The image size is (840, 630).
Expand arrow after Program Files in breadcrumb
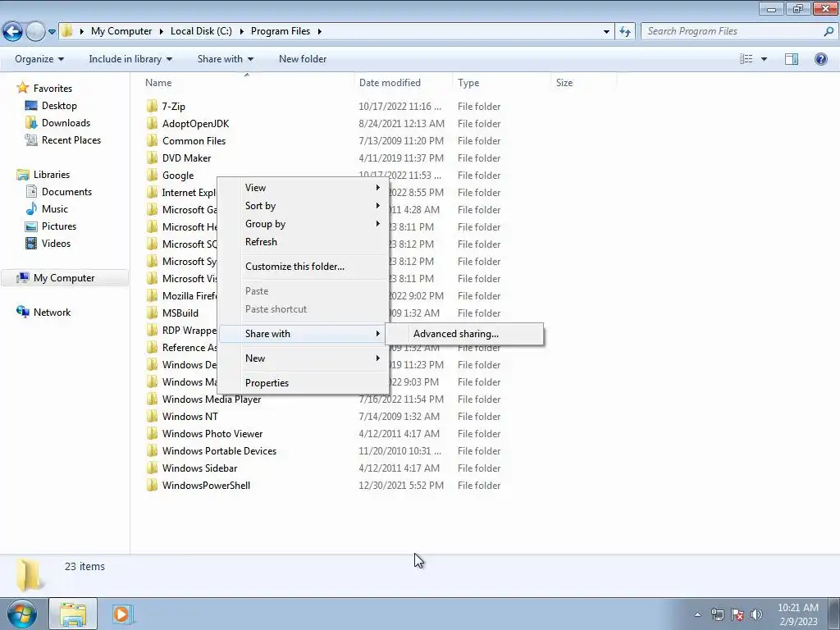(319, 31)
